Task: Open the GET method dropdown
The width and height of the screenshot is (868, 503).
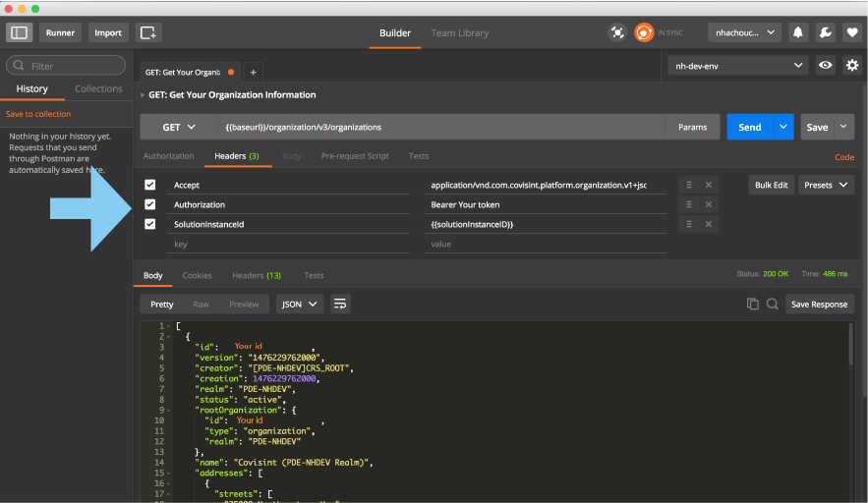Action: 178,127
